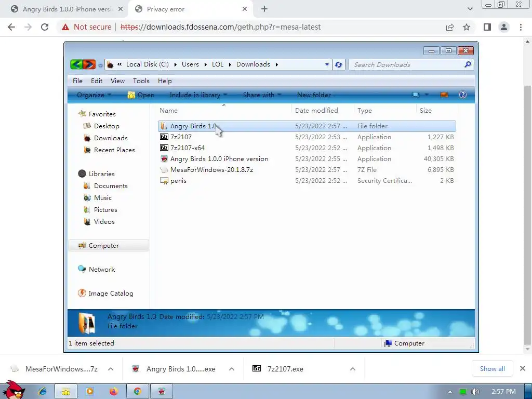Expand the Organize dropdown
Image resolution: width=532 pixels, height=399 pixels.
pyautogui.click(x=94, y=95)
